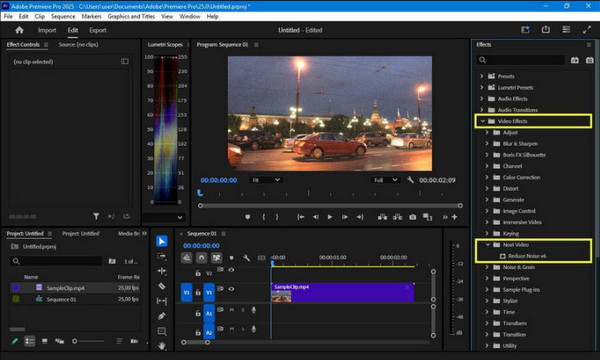Select the Razor tool
600x360 pixels.
[161, 286]
